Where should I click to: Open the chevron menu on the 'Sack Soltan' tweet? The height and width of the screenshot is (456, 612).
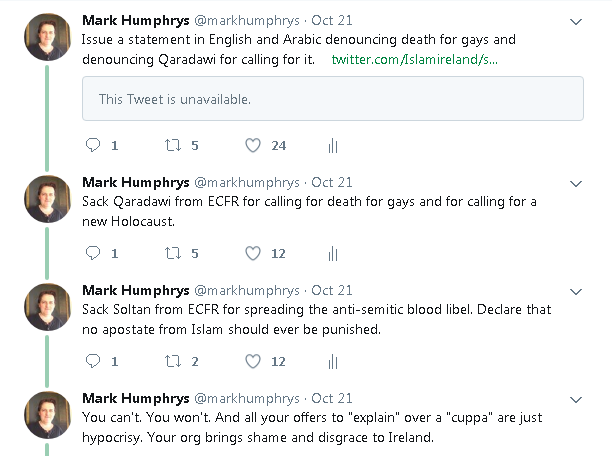pyautogui.click(x=576, y=291)
